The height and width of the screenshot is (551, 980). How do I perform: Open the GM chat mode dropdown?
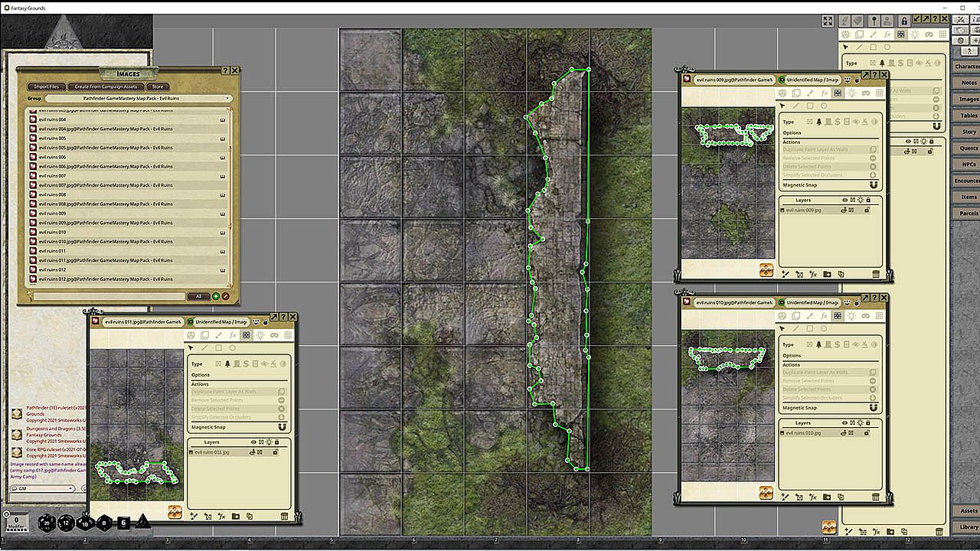[x=42, y=488]
